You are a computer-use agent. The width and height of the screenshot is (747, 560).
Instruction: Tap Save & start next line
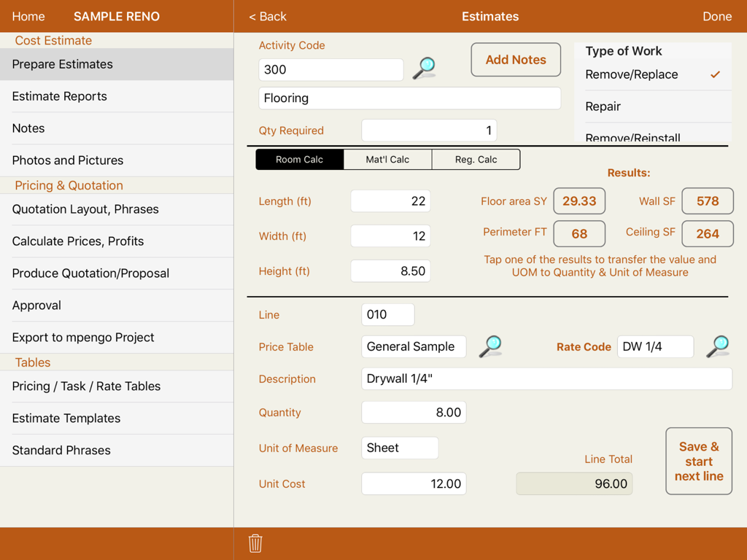pos(698,461)
